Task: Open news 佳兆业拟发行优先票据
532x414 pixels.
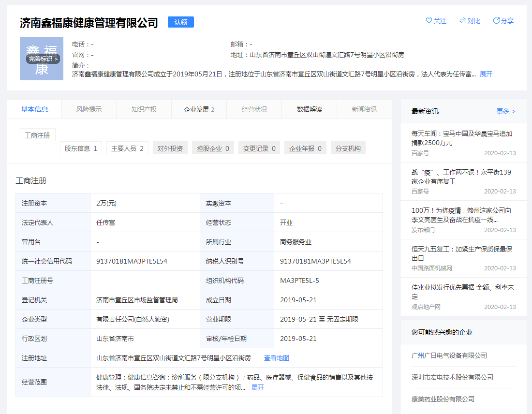Action: pos(463,292)
